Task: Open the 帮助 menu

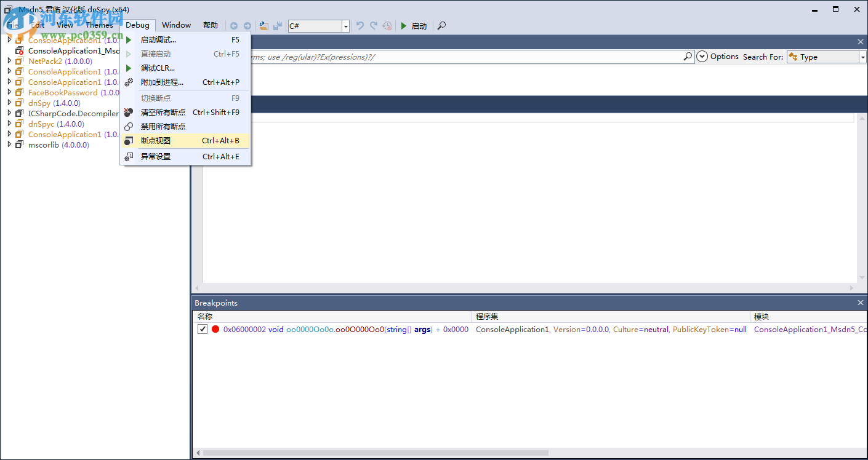Action: pyautogui.click(x=211, y=25)
